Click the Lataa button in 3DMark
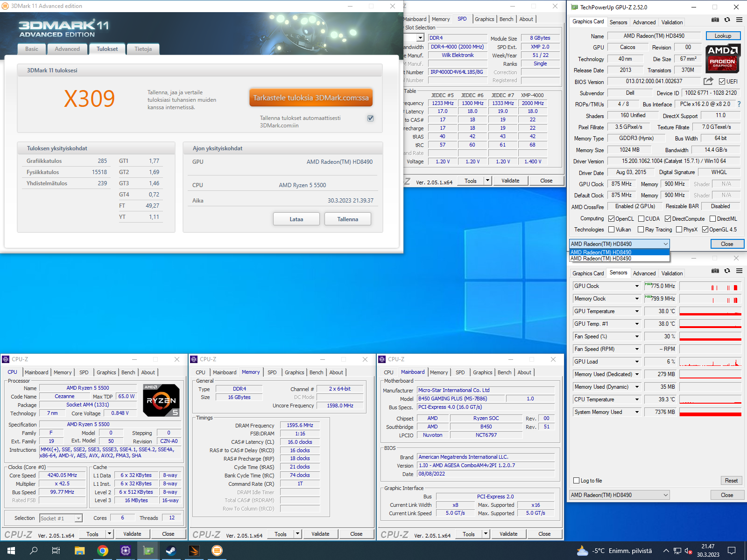This screenshot has height=560, width=747. 296,219
